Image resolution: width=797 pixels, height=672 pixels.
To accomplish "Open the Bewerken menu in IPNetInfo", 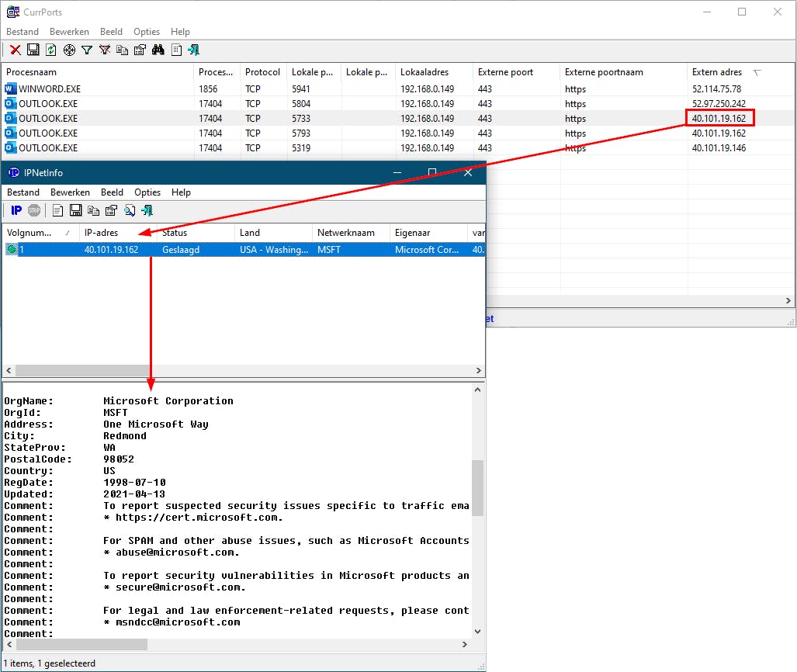I will 70,192.
